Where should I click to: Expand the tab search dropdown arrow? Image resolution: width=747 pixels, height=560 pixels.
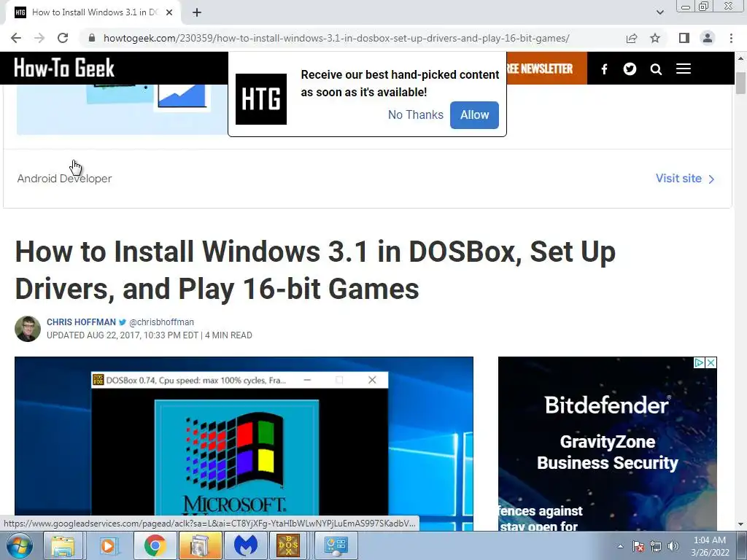pyautogui.click(x=659, y=12)
